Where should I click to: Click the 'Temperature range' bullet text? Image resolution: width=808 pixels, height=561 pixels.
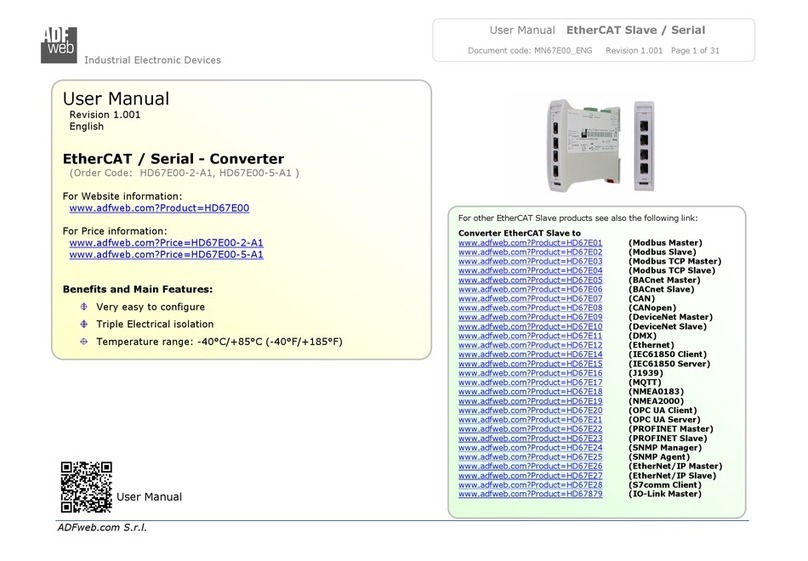coord(219,342)
